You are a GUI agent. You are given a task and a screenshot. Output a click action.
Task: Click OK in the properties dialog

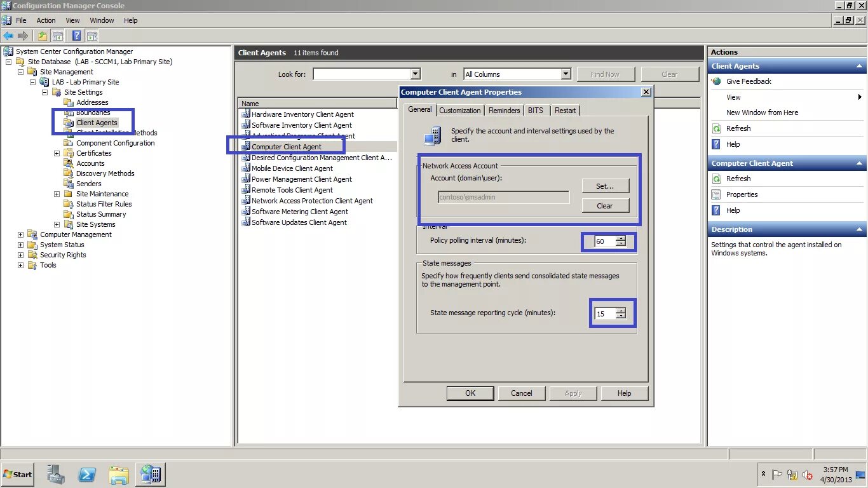pos(470,393)
